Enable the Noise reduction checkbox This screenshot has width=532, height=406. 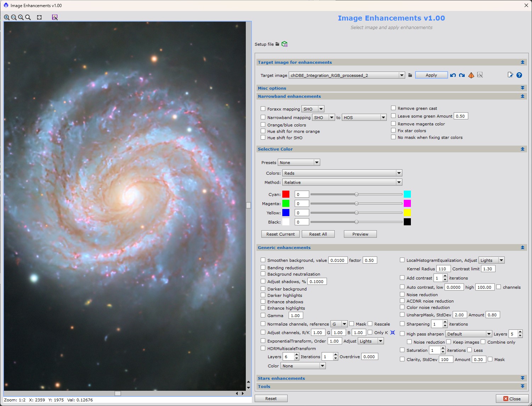402,294
